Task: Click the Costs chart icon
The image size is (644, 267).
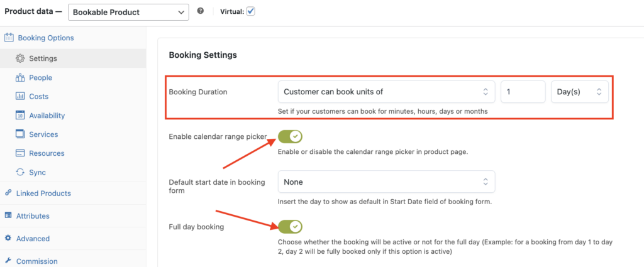Action: [x=20, y=96]
